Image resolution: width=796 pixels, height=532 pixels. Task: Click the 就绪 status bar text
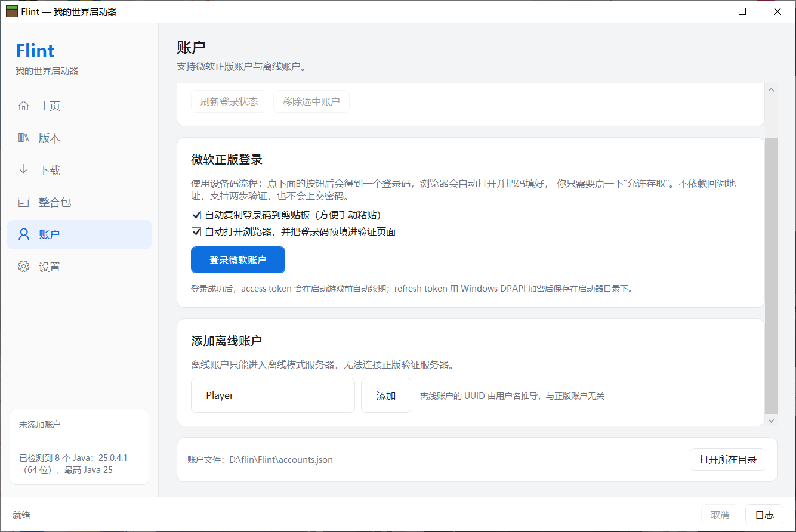click(x=21, y=515)
